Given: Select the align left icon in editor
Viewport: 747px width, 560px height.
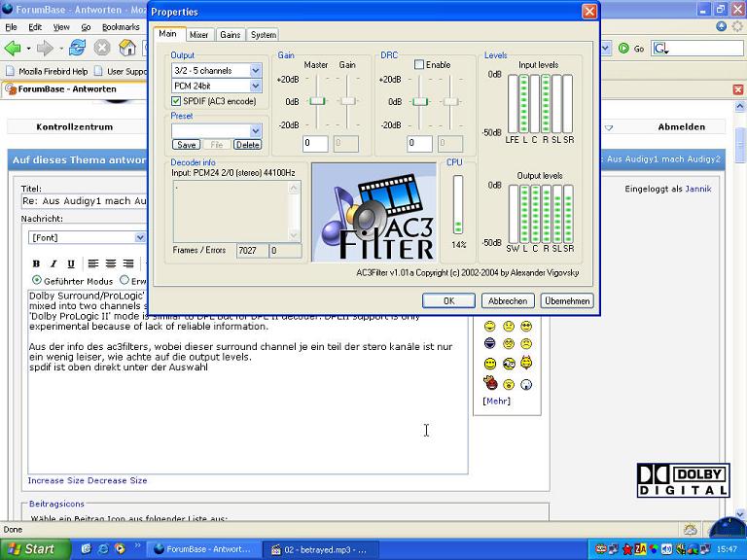Looking at the screenshot, I should point(93,263).
